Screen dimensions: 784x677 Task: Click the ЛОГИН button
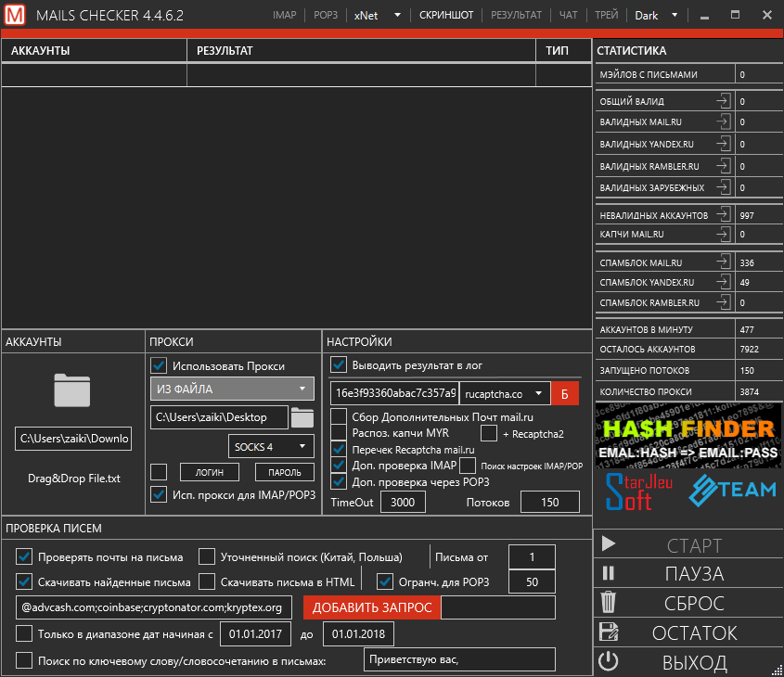point(209,473)
